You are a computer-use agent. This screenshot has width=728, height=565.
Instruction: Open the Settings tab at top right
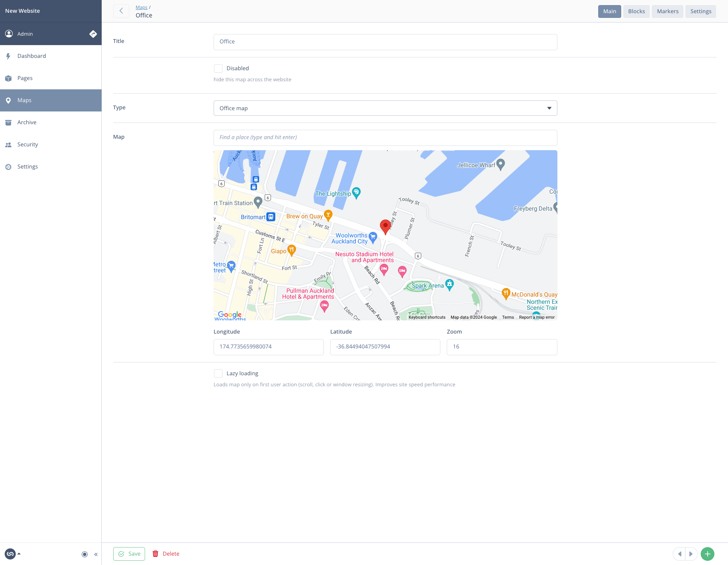click(701, 11)
